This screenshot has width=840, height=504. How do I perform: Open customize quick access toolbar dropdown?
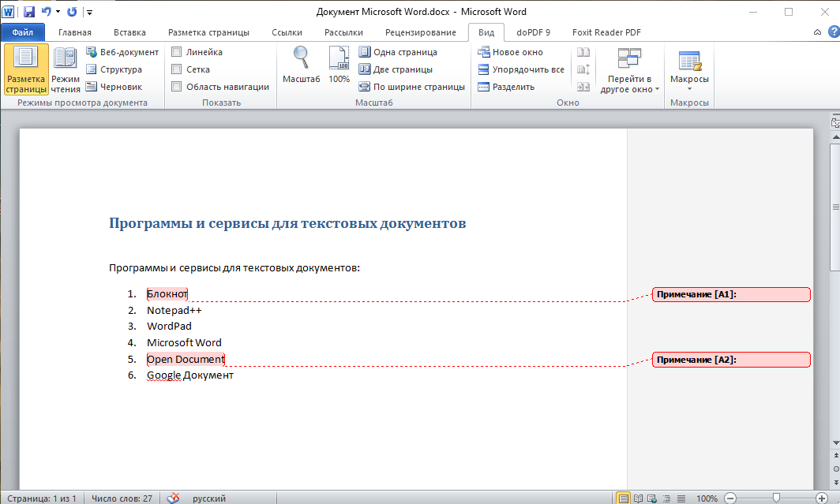pyautogui.click(x=89, y=12)
